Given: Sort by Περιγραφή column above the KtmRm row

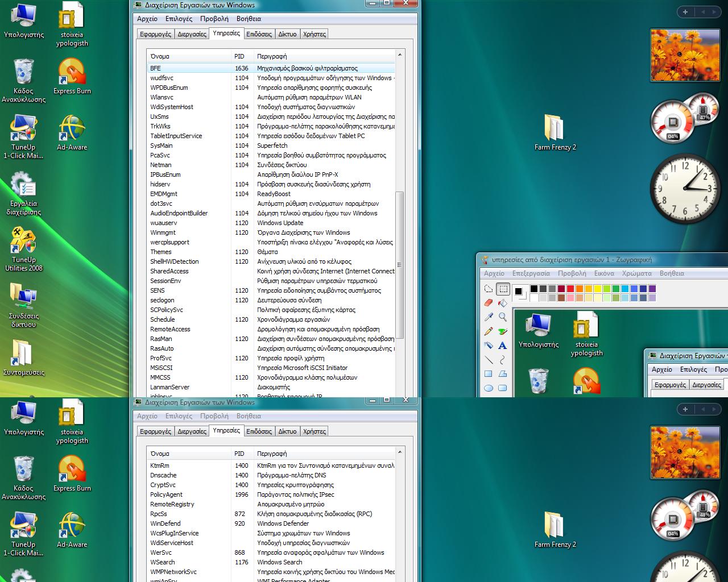Looking at the screenshot, I should [324, 454].
